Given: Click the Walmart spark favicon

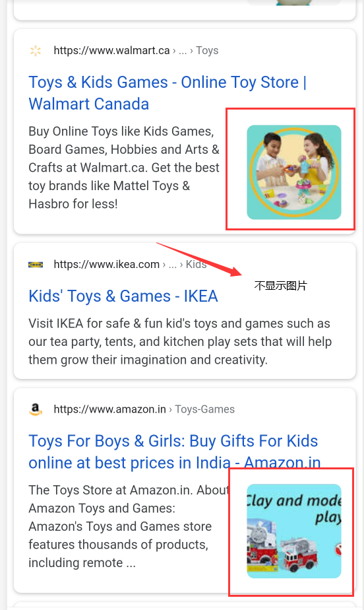Looking at the screenshot, I should pos(36,51).
